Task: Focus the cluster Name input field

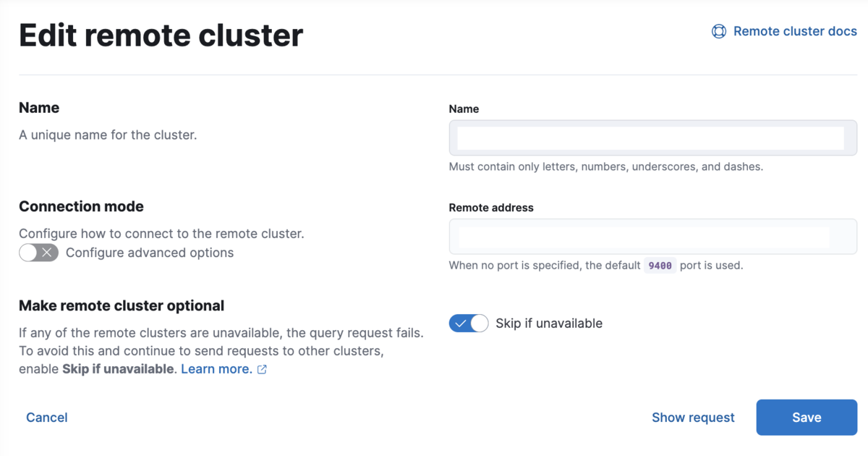Action: [x=653, y=138]
